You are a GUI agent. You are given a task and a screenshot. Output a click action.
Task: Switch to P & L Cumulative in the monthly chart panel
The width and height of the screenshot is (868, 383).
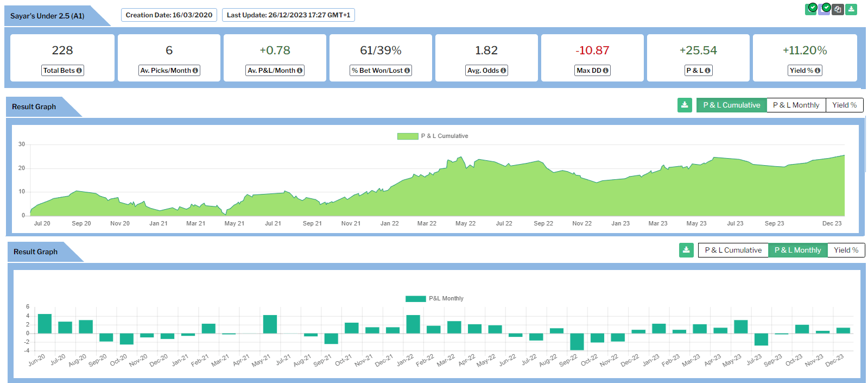point(733,250)
